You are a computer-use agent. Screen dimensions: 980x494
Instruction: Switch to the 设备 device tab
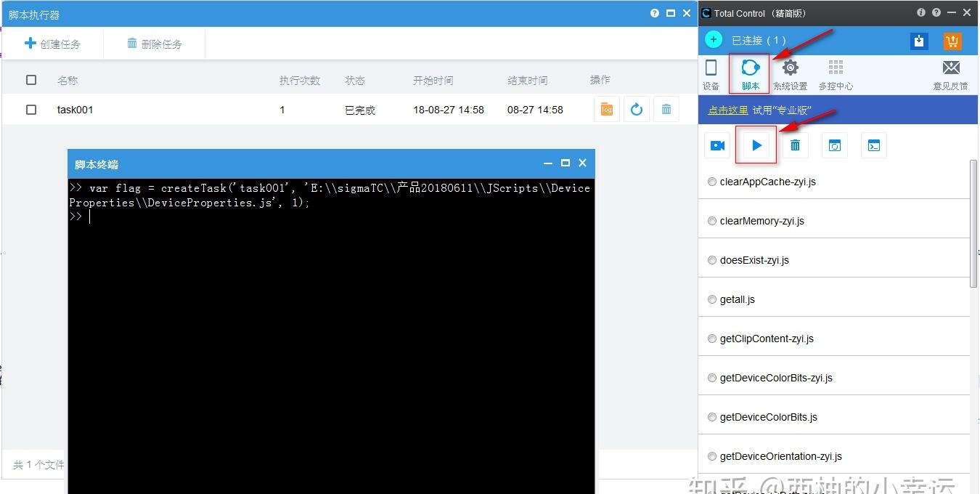[x=711, y=75]
